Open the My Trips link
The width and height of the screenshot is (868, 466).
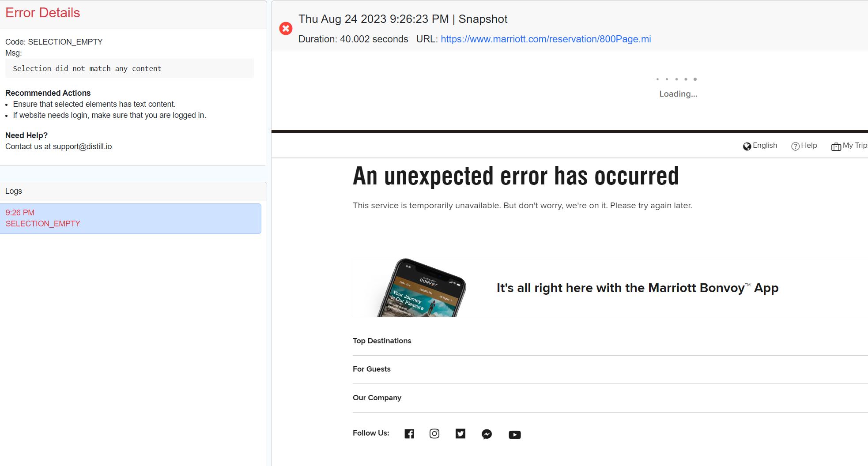[855, 146]
